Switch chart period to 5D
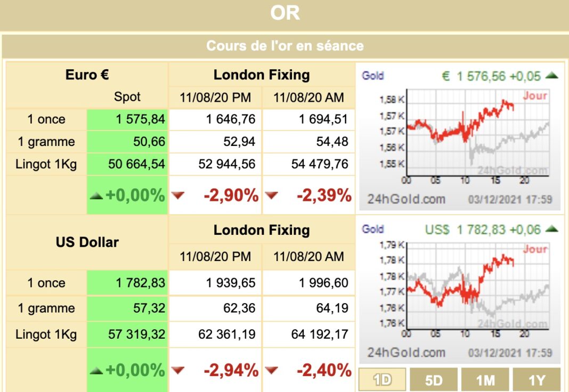569x392 pixels. coord(434,380)
